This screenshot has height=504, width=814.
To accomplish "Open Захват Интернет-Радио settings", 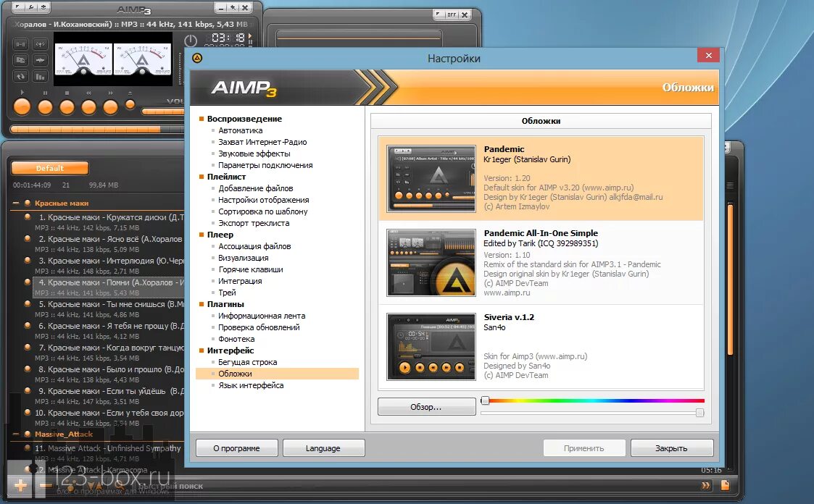I will click(x=262, y=141).
